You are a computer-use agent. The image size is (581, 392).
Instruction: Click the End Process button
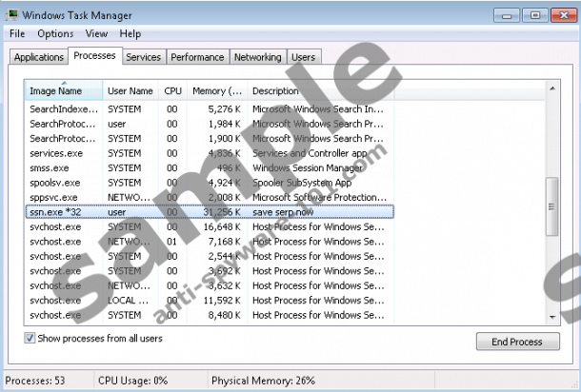(x=517, y=342)
